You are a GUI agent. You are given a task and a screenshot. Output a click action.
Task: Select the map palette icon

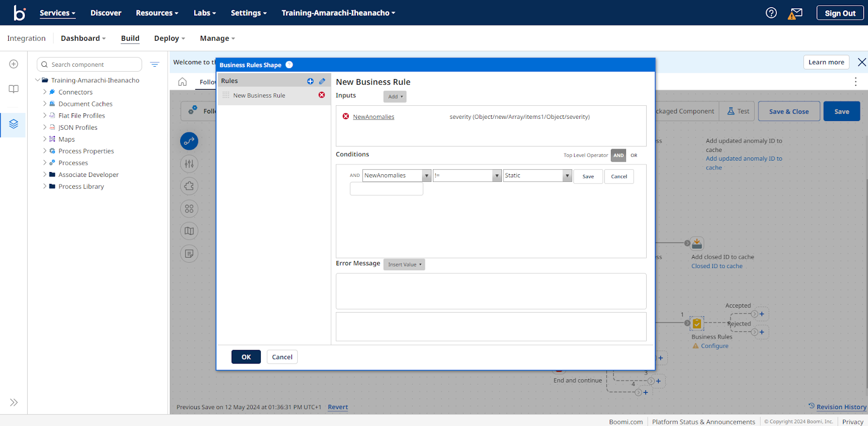[189, 231]
